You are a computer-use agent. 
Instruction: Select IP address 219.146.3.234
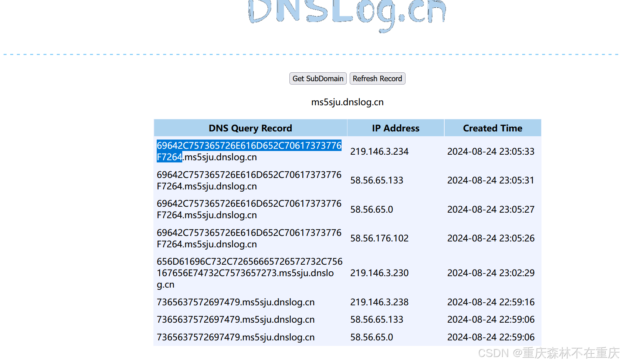coord(380,151)
